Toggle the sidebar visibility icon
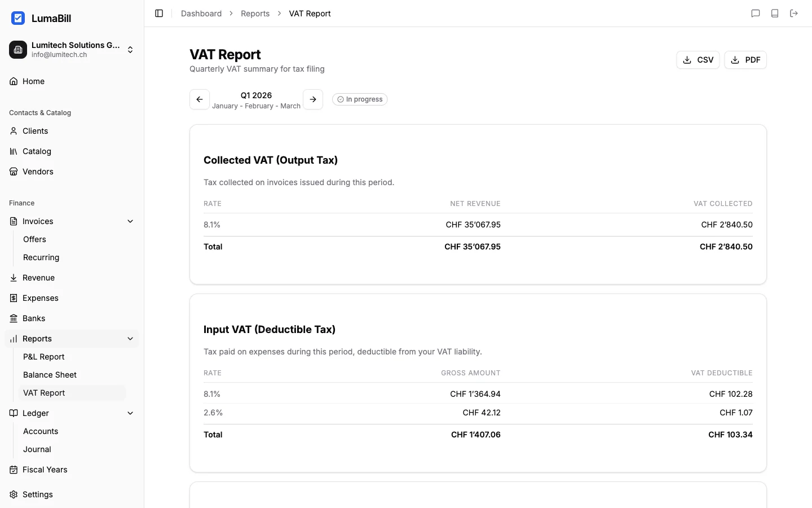This screenshot has width=812, height=508. tap(158, 13)
